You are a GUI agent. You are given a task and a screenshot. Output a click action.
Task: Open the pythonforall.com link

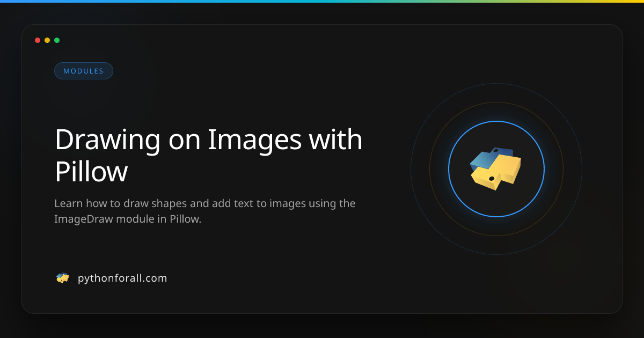122,278
